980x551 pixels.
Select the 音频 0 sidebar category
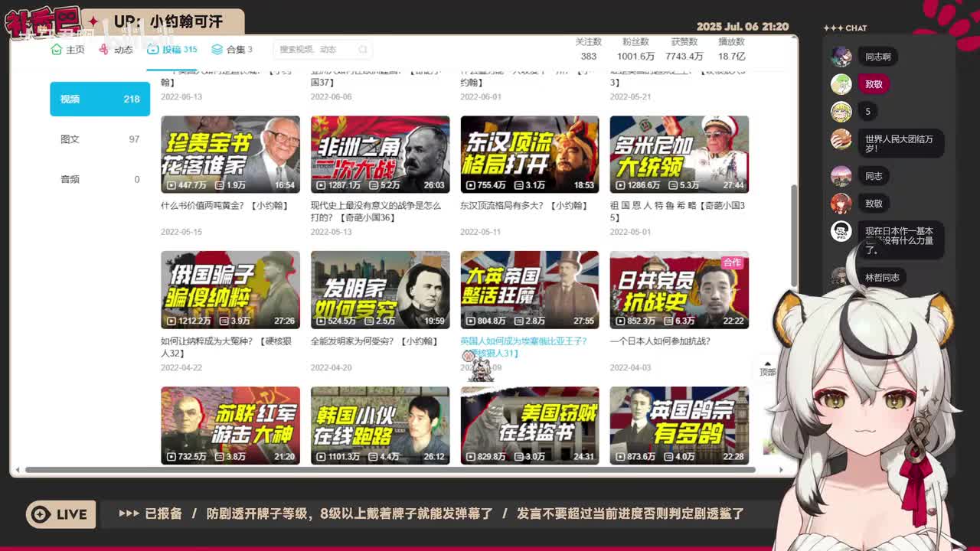pyautogui.click(x=100, y=179)
